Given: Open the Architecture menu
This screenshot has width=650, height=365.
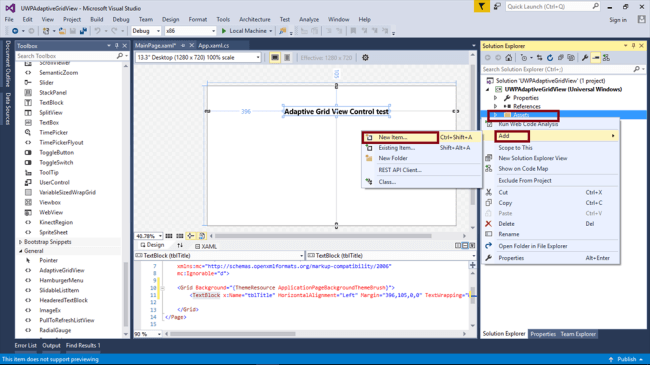Looking at the screenshot, I should [x=255, y=19].
